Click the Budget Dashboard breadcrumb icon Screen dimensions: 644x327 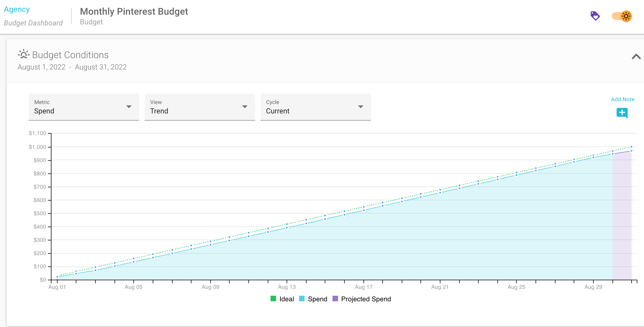[x=33, y=22]
